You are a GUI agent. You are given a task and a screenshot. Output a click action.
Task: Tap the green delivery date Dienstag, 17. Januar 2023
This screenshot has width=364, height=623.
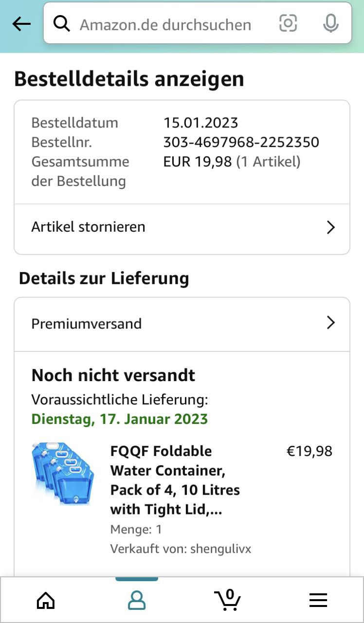[120, 419]
